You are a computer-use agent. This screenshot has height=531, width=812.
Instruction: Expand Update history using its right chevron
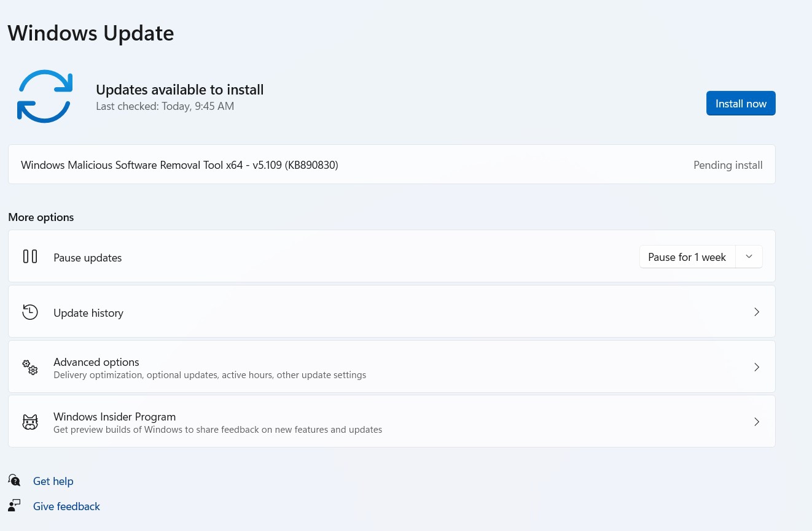coord(757,312)
